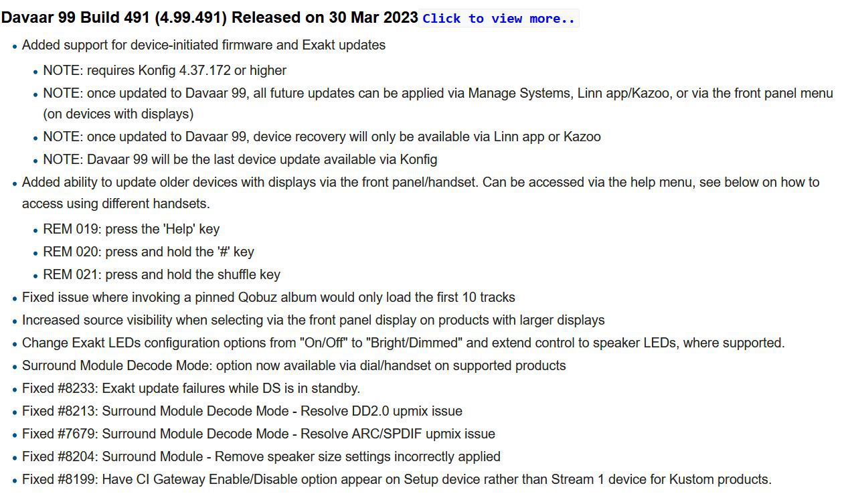Select the REM 021 shuffle key item

[x=162, y=274]
